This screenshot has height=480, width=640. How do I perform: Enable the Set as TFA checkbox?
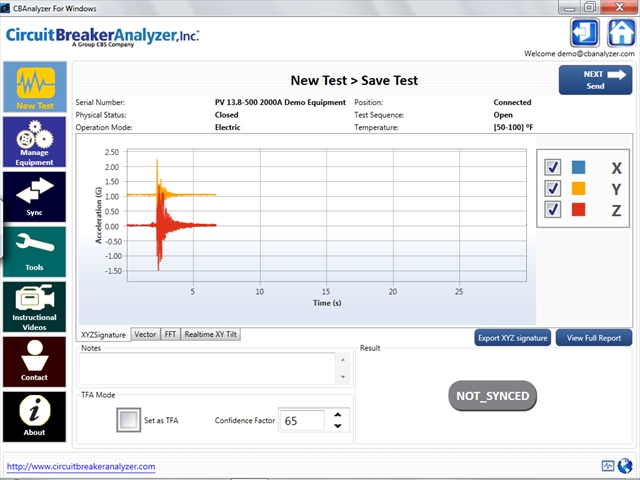(x=129, y=420)
